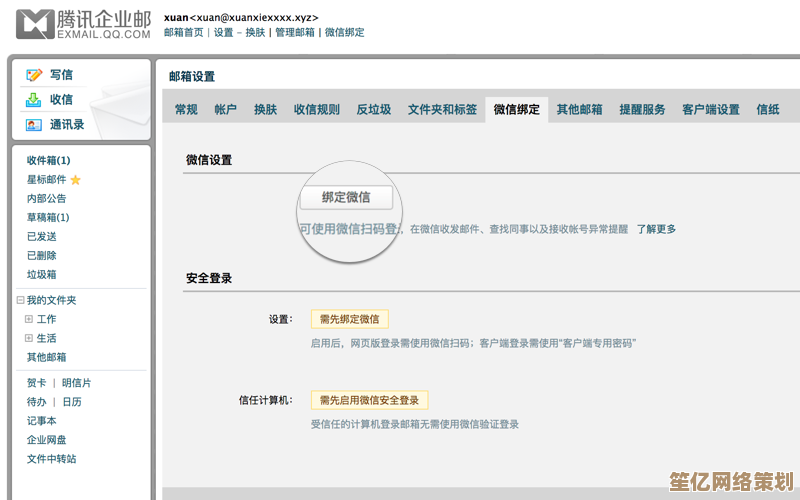Select the 客户端设置 tab
The image size is (800, 500).
click(710, 110)
